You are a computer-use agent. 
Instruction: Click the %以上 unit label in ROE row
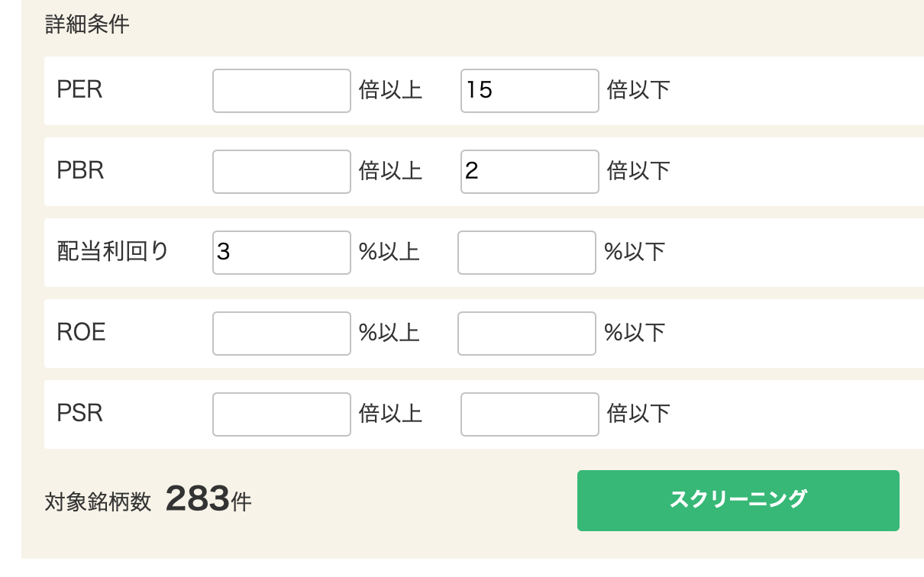[x=389, y=334]
